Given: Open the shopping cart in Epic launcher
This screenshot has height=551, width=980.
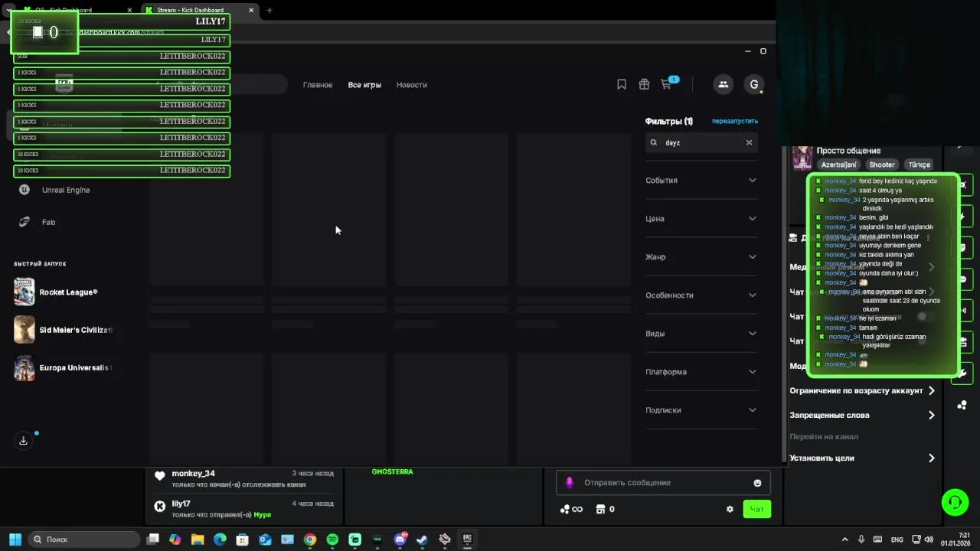Looking at the screenshot, I should point(666,85).
